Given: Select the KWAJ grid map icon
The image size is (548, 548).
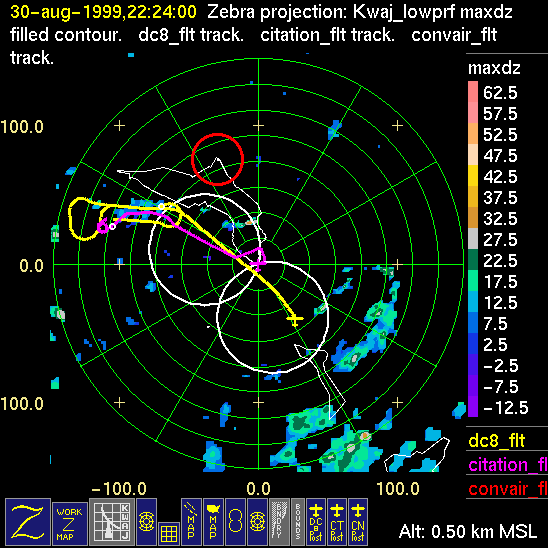Looking at the screenshot, I should coord(112,522).
